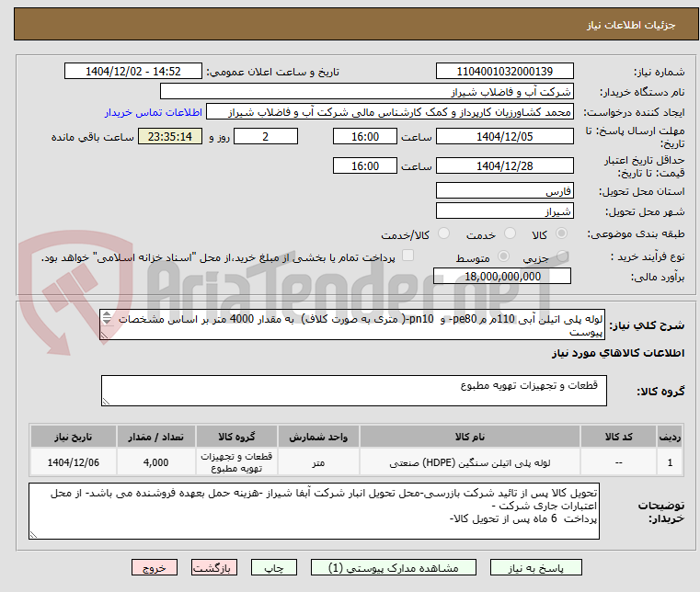Viewport: 700px width, 592px height.
Task: Click the announcement date field 1404/12/02 - 14:52
Action: coord(133,72)
